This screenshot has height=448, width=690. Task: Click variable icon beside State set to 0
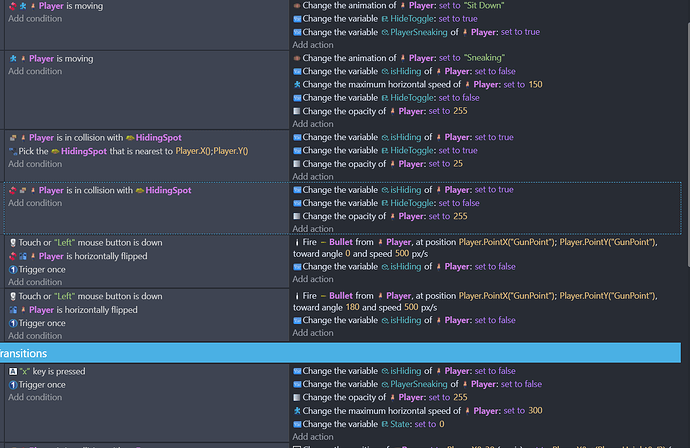(x=296, y=423)
